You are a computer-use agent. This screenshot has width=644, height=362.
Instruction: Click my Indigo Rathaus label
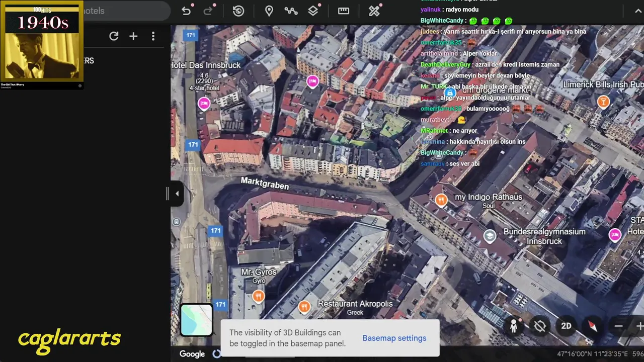coord(489,197)
